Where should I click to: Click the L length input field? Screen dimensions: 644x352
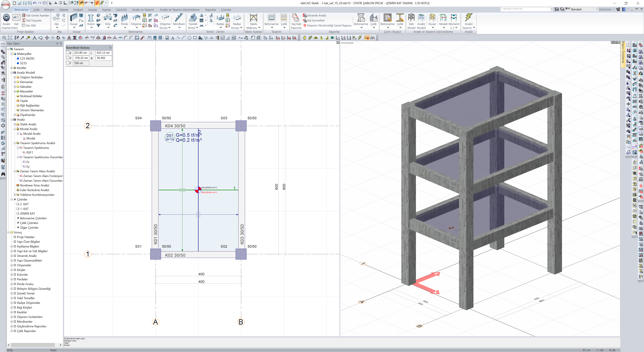103,53
